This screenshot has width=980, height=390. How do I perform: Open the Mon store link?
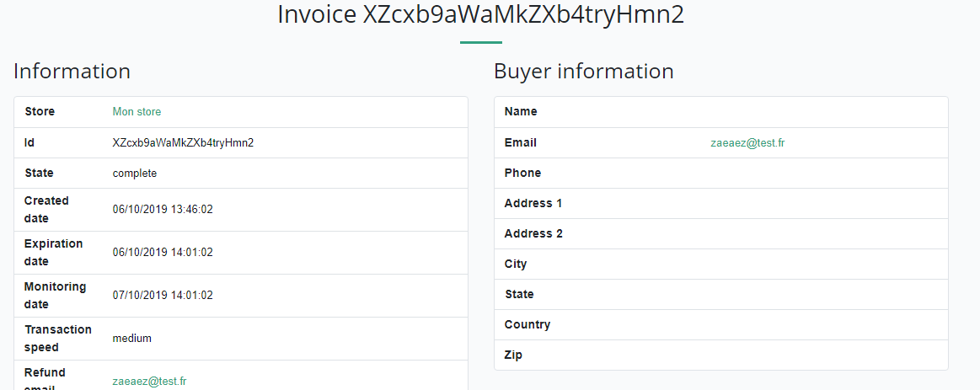click(x=137, y=112)
